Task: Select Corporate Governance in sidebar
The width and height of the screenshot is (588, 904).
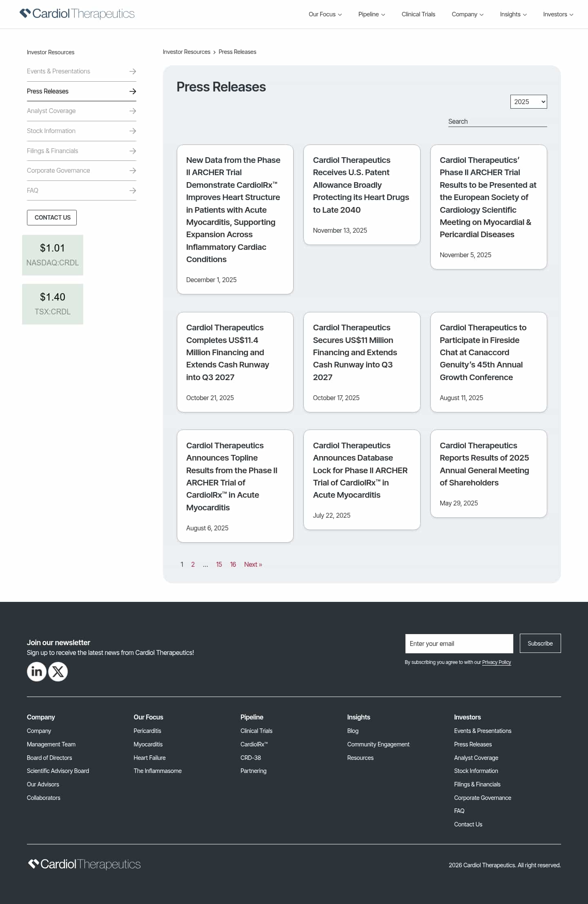Action: tap(58, 171)
